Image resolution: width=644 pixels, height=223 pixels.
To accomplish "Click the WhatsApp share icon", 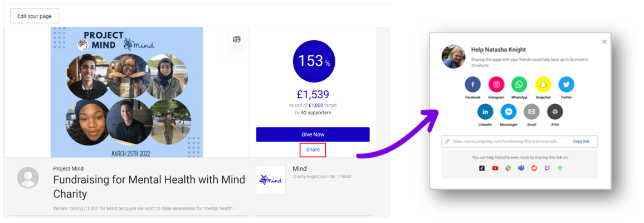I will click(519, 85).
